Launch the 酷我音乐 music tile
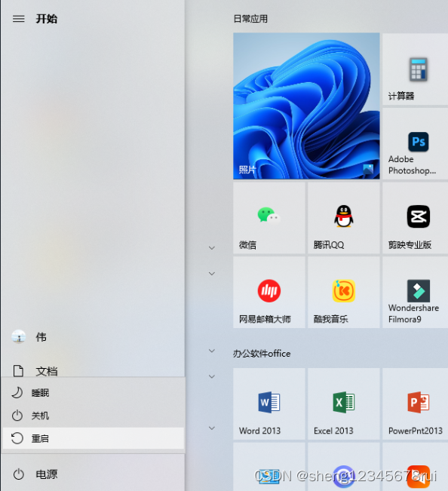Screen dimensions: 448x491 pos(343,293)
